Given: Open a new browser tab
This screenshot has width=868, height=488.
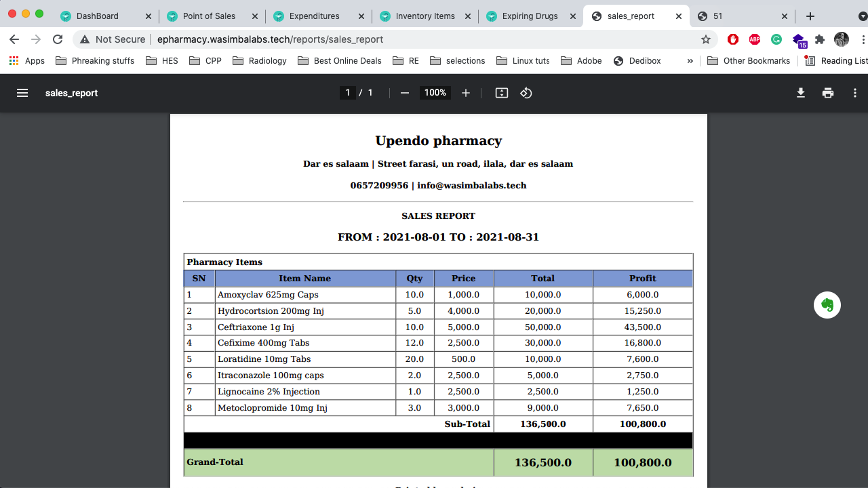Looking at the screenshot, I should tap(810, 16).
